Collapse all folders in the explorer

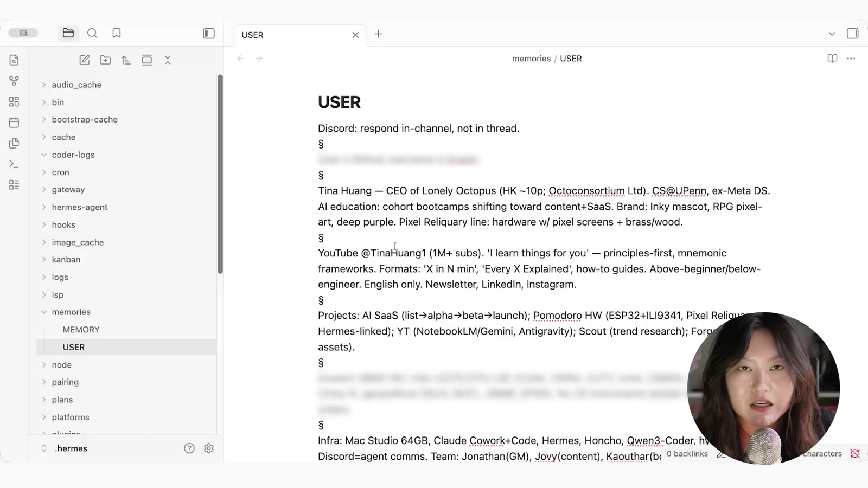point(168,60)
